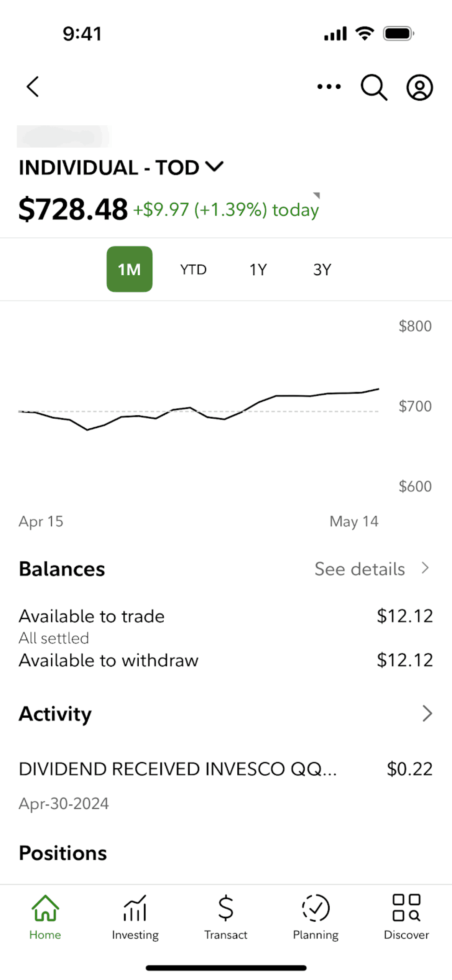Viewport: 452px width, 980px height.
Task: Tap the chevron beside See details
Action: tap(425, 568)
